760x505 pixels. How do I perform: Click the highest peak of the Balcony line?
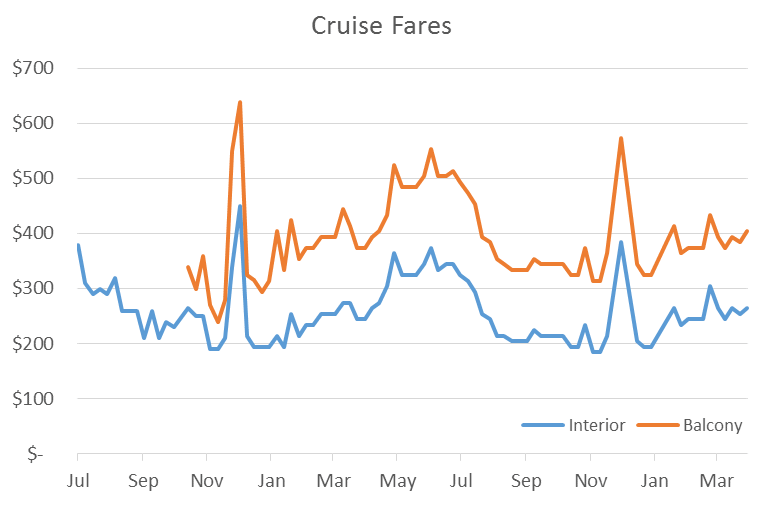[240, 102]
